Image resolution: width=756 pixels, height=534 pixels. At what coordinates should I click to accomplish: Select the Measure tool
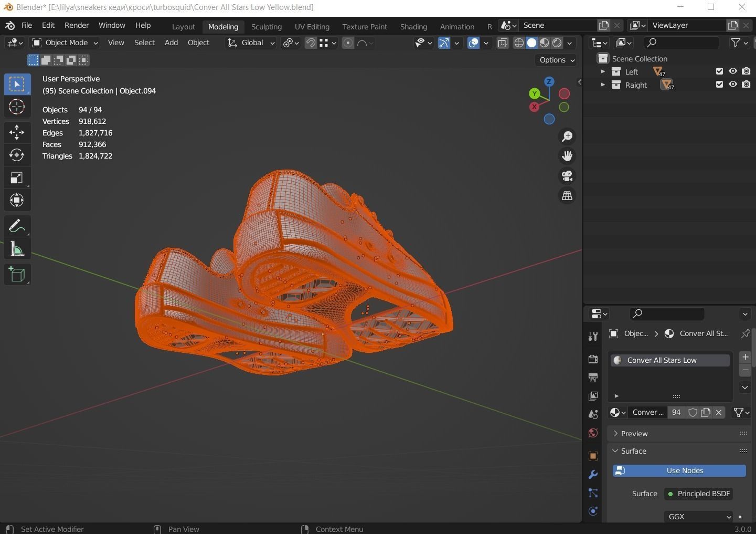[x=17, y=249]
